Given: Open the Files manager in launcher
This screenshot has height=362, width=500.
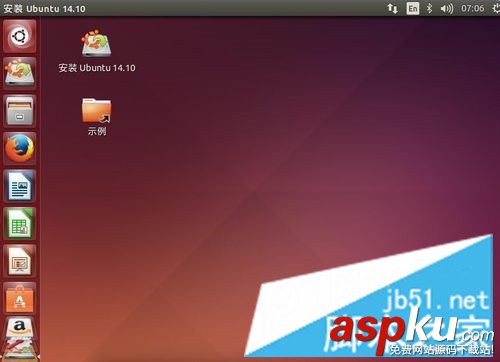Looking at the screenshot, I should pos(20,111).
